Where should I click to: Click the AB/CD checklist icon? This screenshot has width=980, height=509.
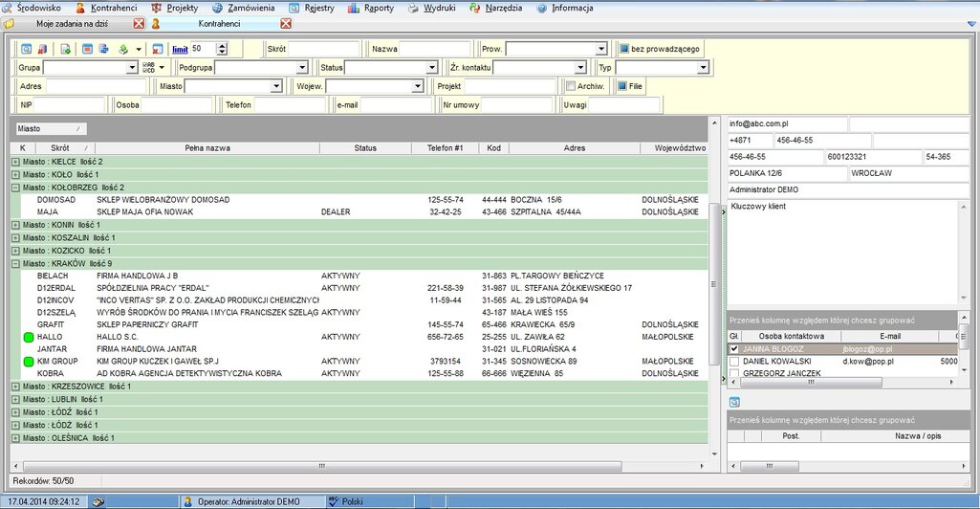[x=149, y=68]
